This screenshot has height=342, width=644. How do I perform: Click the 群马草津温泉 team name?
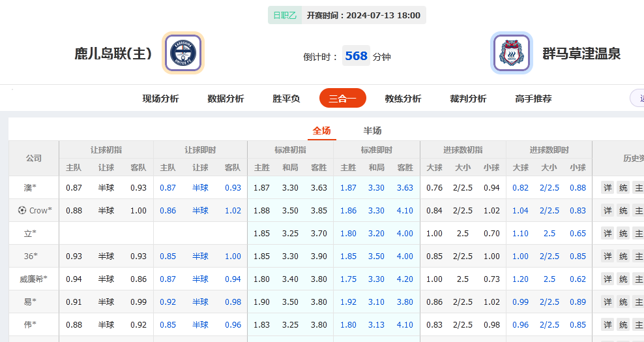pos(581,54)
